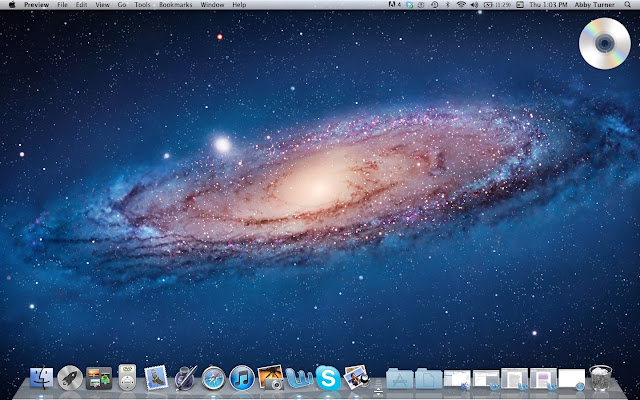Open Mail stamp icon in Dock
This screenshot has height=400, width=640.
point(156,378)
